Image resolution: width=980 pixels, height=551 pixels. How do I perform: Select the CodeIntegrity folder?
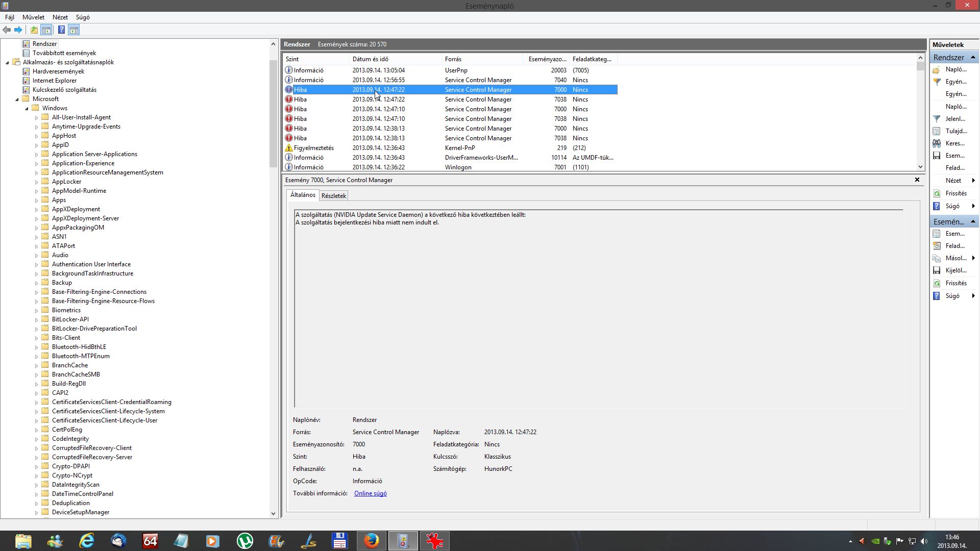point(70,439)
